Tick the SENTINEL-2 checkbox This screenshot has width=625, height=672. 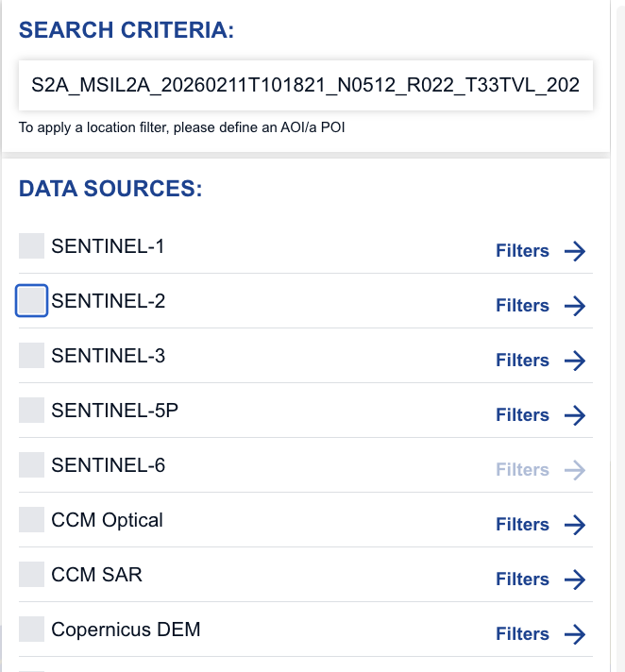tap(32, 301)
